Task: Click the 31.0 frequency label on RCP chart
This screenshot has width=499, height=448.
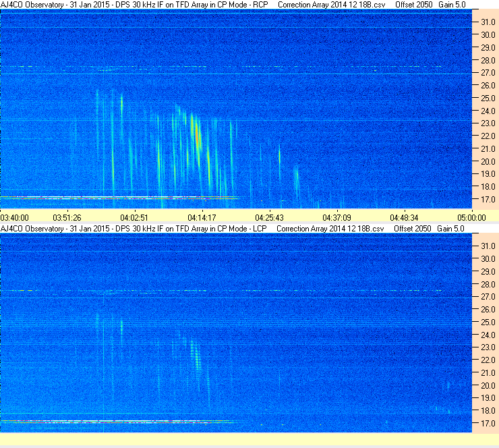Action: 488,22
